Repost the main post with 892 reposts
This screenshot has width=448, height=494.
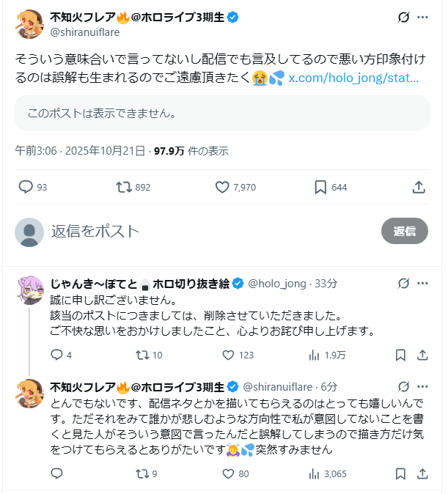click(124, 187)
